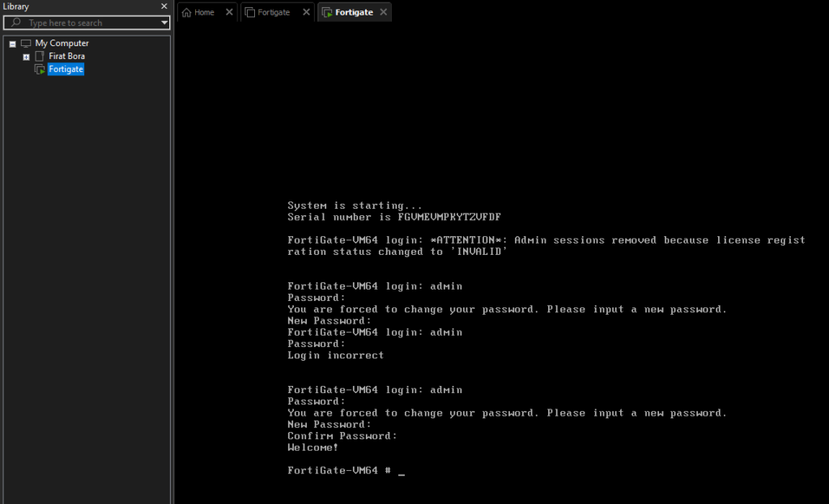Open the Library search dropdown arrow

164,23
